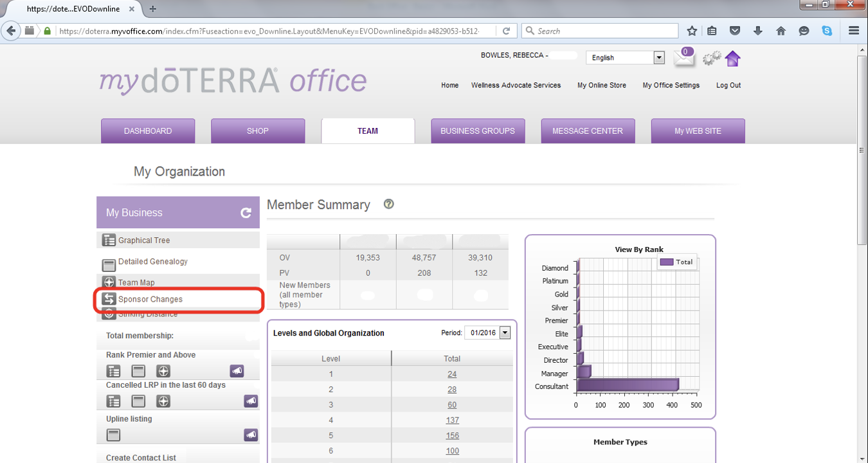
Task: Switch to the SHOP tab
Action: (258, 131)
